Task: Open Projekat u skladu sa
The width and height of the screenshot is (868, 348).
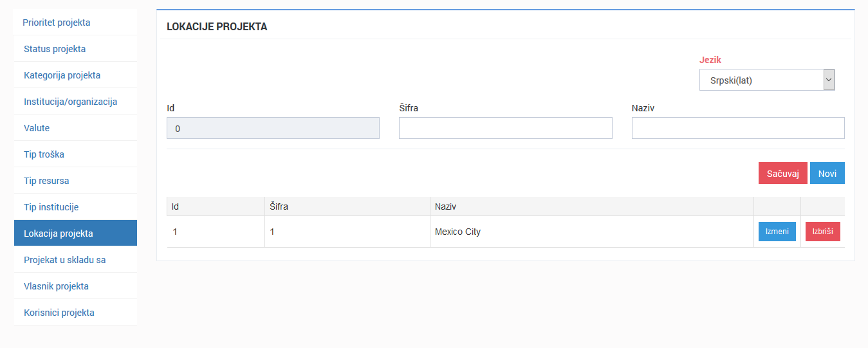Action: click(64, 260)
